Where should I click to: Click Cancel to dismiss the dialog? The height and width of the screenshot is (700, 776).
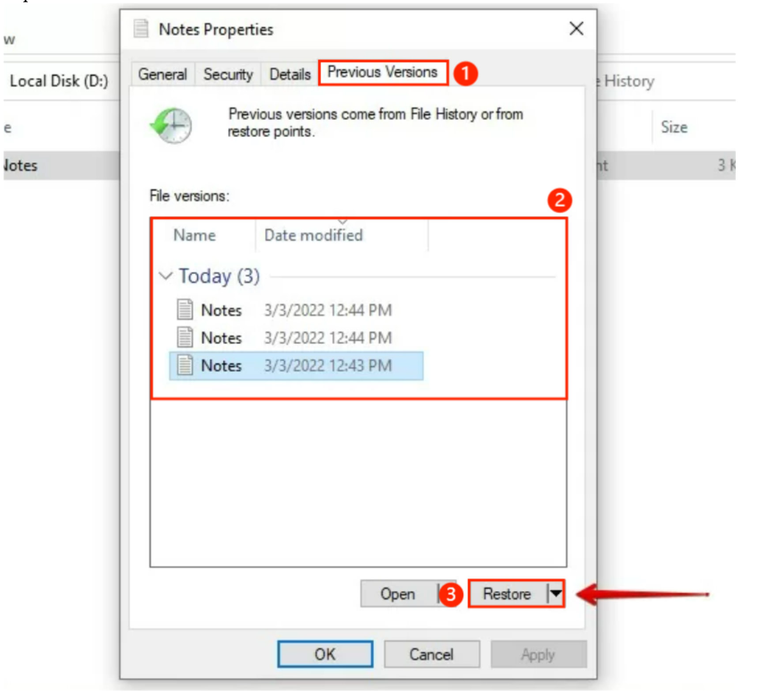coord(431,655)
